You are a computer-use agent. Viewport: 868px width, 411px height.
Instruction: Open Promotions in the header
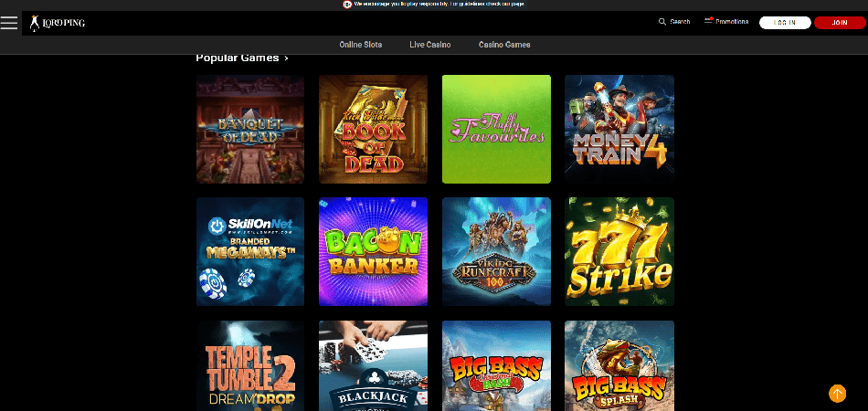pyautogui.click(x=726, y=22)
